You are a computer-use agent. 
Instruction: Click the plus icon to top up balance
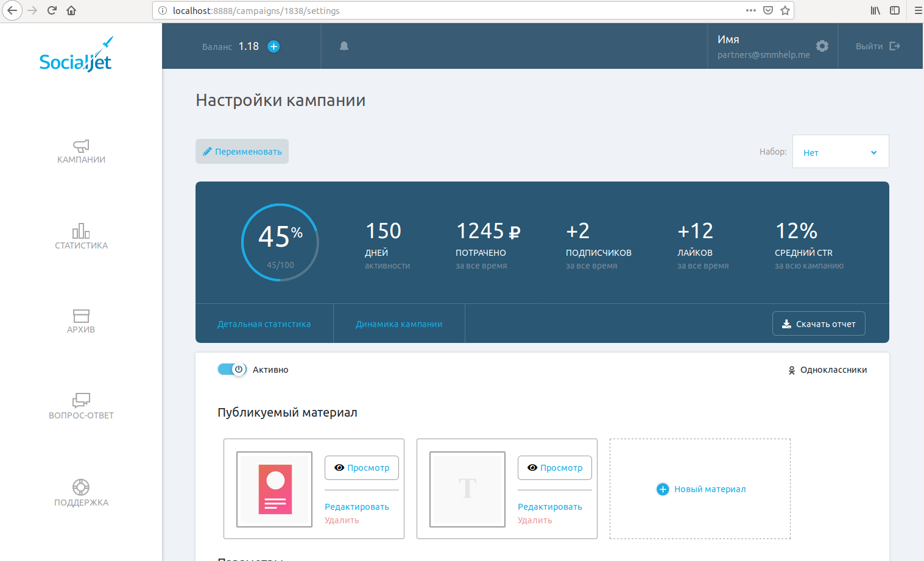point(273,46)
